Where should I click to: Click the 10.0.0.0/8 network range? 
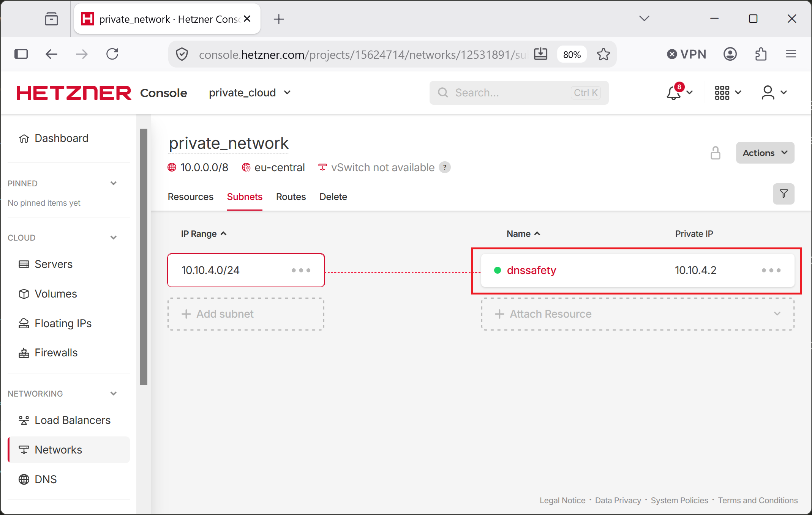[204, 167]
